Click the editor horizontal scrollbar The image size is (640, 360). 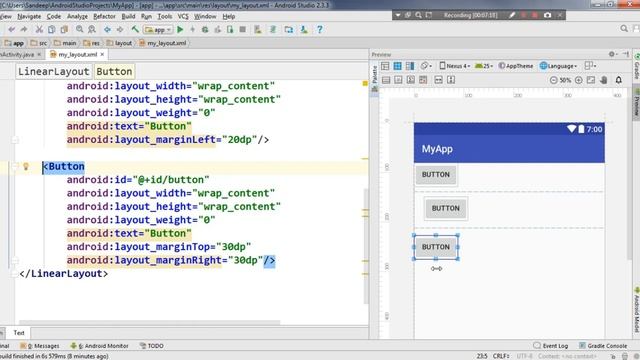pyautogui.click(x=149, y=322)
